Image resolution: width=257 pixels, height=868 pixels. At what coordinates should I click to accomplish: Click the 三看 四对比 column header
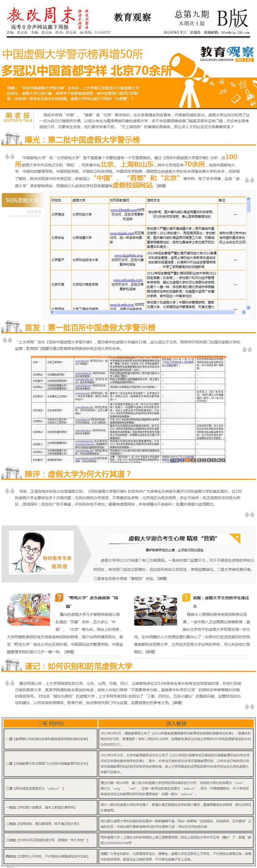(51, 724)
